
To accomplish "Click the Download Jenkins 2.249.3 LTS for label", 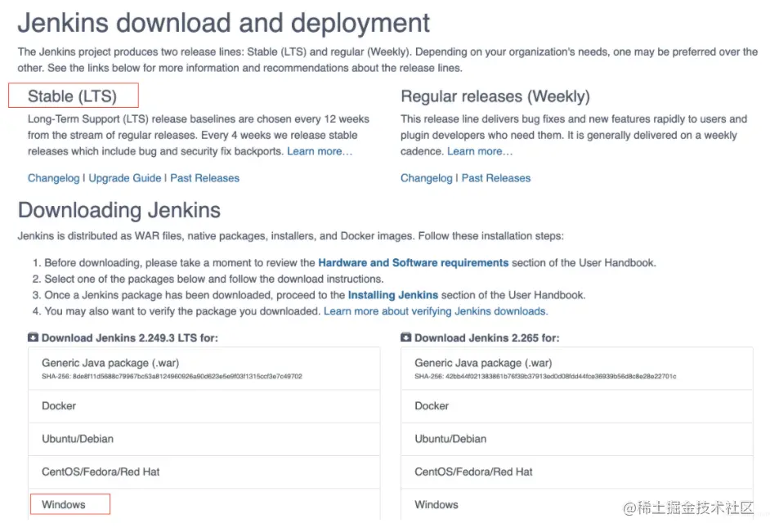I will (x=130, y=338).
